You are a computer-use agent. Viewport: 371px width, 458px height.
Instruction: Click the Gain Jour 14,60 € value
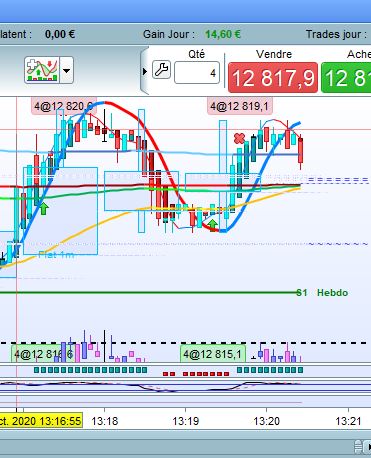(x=223, y=34)
